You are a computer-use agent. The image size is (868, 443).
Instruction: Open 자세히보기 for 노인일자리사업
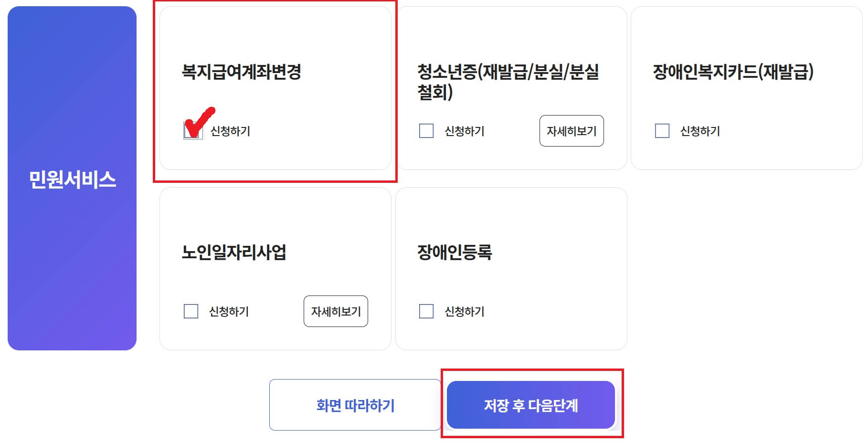point(336,312)
